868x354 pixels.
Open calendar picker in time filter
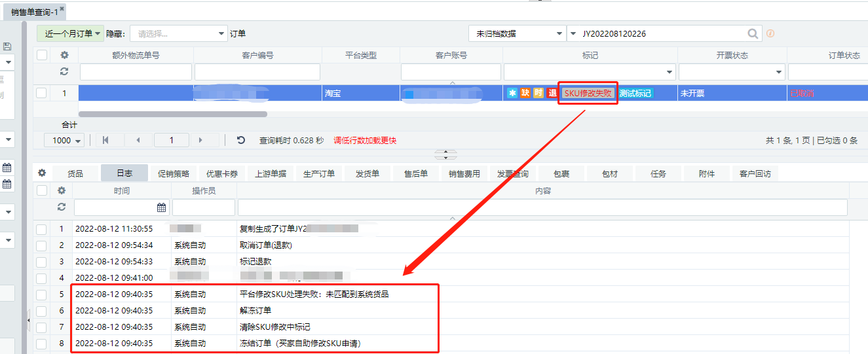coord(161,207)
